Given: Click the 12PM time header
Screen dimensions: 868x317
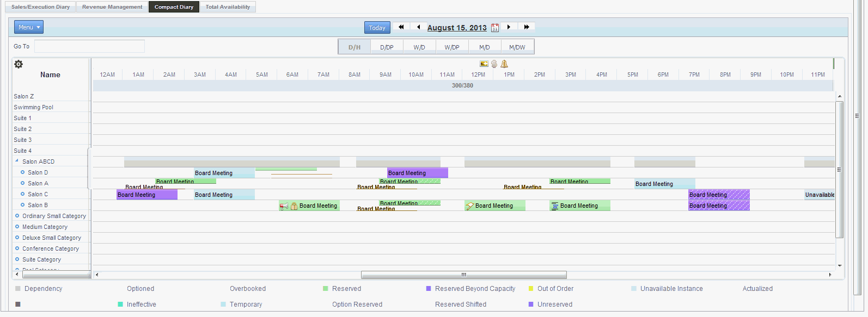Looking at the screenshot, I should pos(478,74).
